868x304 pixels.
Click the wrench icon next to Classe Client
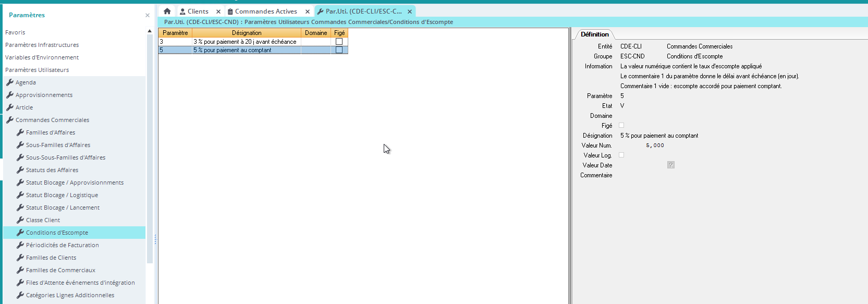[x=20, y=220]
